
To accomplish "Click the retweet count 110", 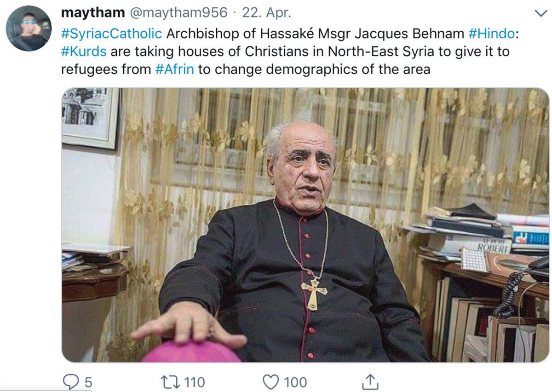I will click(195, 382).
